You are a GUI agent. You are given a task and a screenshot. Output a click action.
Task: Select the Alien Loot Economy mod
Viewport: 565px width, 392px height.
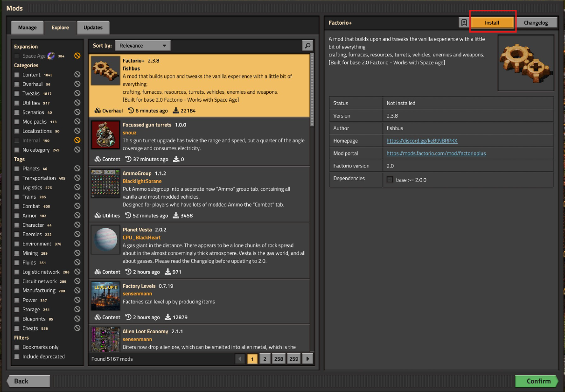[x=199, y=338]
